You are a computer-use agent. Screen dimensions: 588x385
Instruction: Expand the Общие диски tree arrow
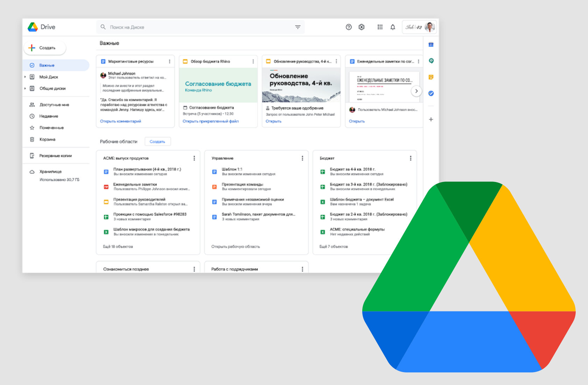(25, 89)
